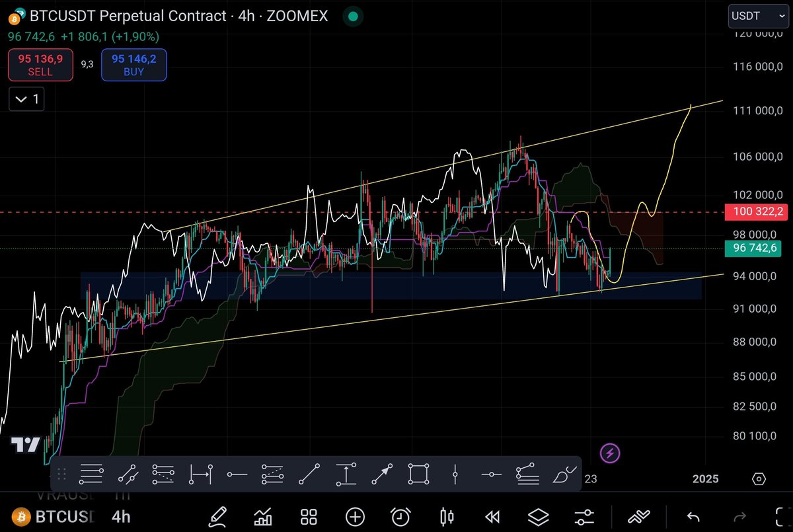793x532 pixels.
Task: Click the spread value 9,3 between SELL and BUY
Action: (x=87, y=64)
